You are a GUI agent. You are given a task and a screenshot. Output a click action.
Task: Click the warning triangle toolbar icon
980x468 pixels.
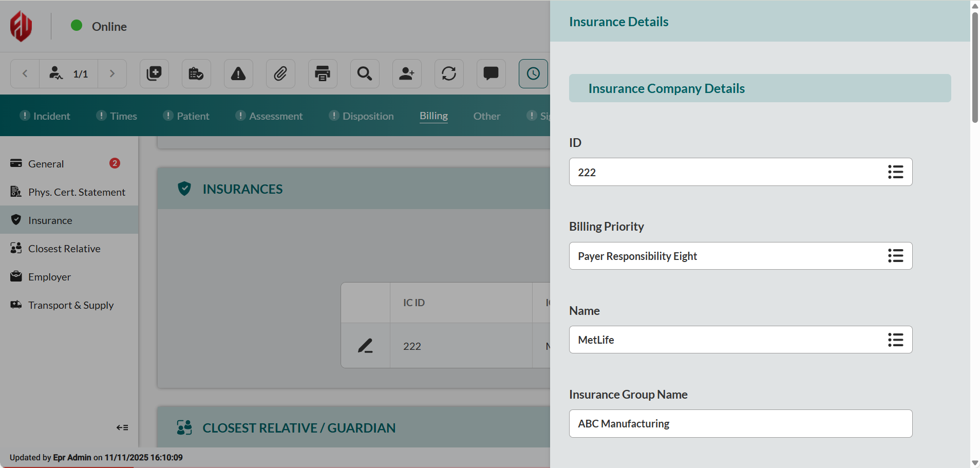point(238,74)
